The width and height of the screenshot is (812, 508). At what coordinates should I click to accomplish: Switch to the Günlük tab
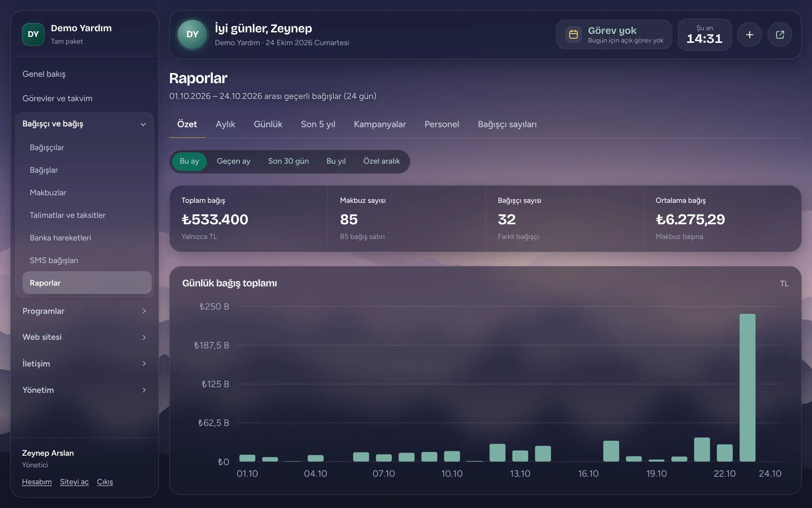pyautogui.click(x=268, y=125)
